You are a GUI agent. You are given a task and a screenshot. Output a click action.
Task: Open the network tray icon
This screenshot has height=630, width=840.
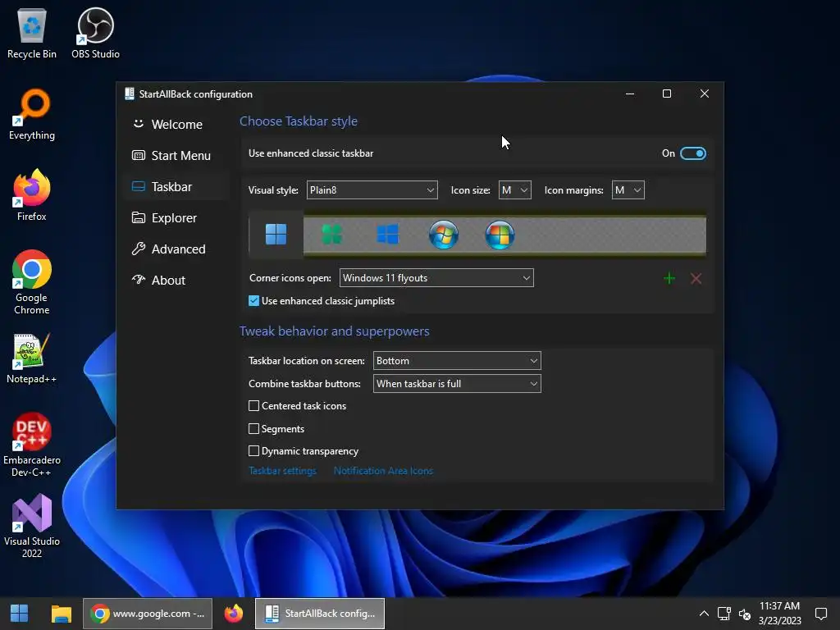point(724,614)
